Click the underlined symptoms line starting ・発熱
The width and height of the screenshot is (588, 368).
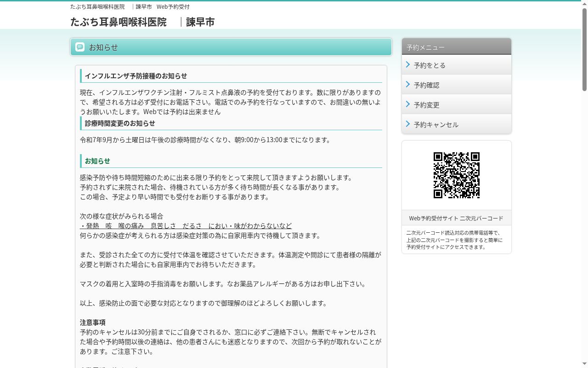click(186, 226)
